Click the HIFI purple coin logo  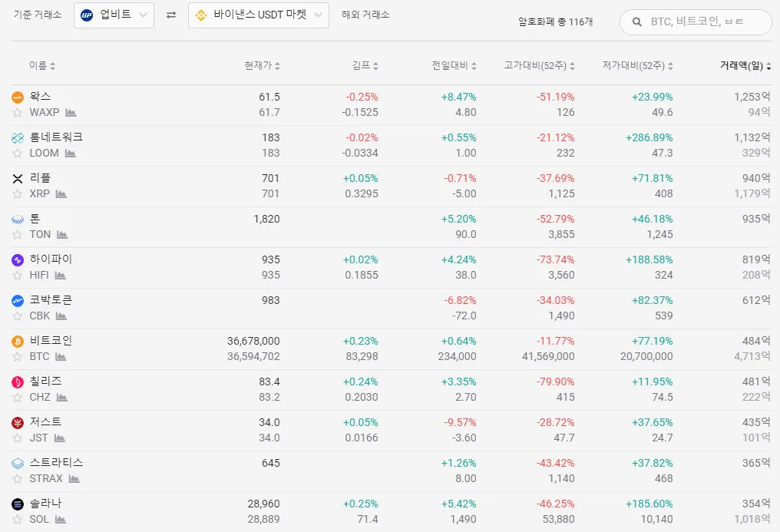pyautogui.click(x=18, y=260)
